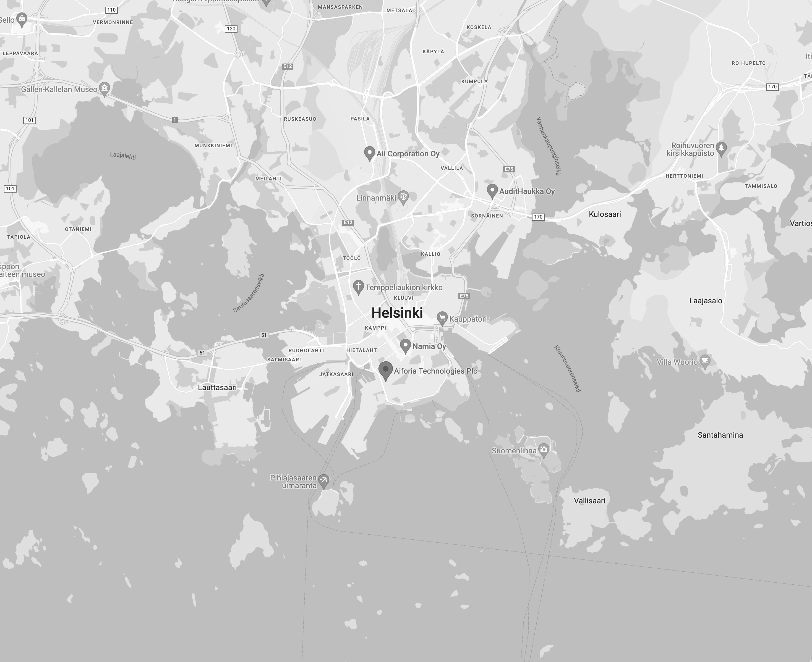The height and width of the screenshot is (662, 812).
Task: Select the Hietalahti label
Action: coord(362,350)
